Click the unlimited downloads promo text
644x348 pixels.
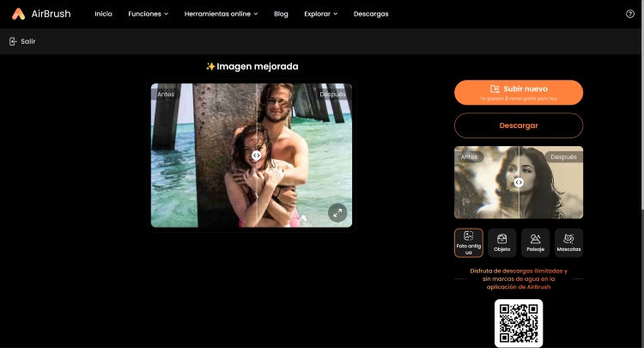[x=519, y=279]
